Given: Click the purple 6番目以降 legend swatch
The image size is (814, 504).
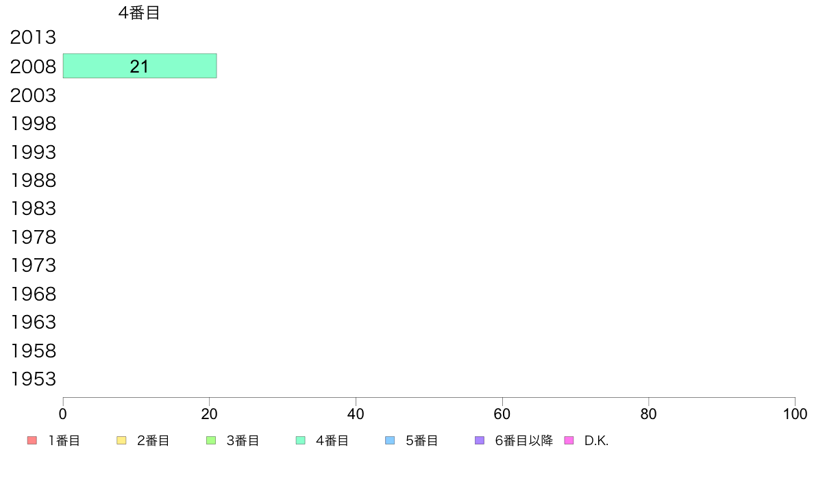Looking at the screenshot, I should [x=480, y=440].
